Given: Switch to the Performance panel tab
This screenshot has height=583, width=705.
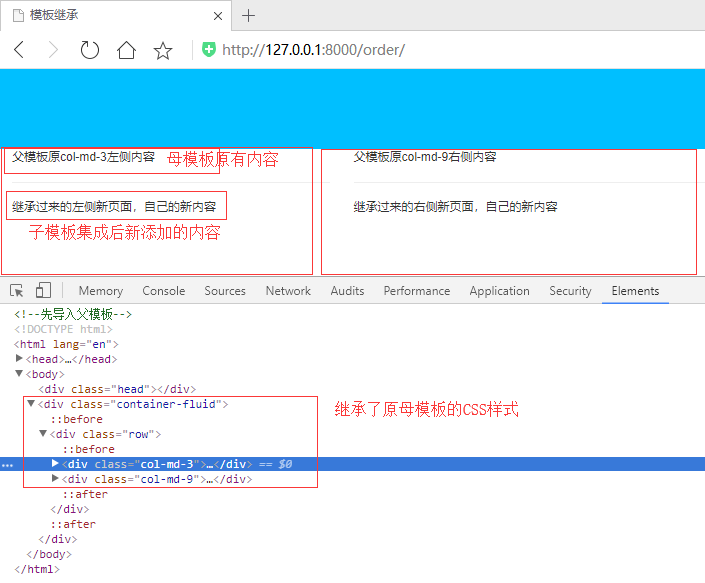Looking at the screenshot, I should pyautogui.click(x=417, y=291).
